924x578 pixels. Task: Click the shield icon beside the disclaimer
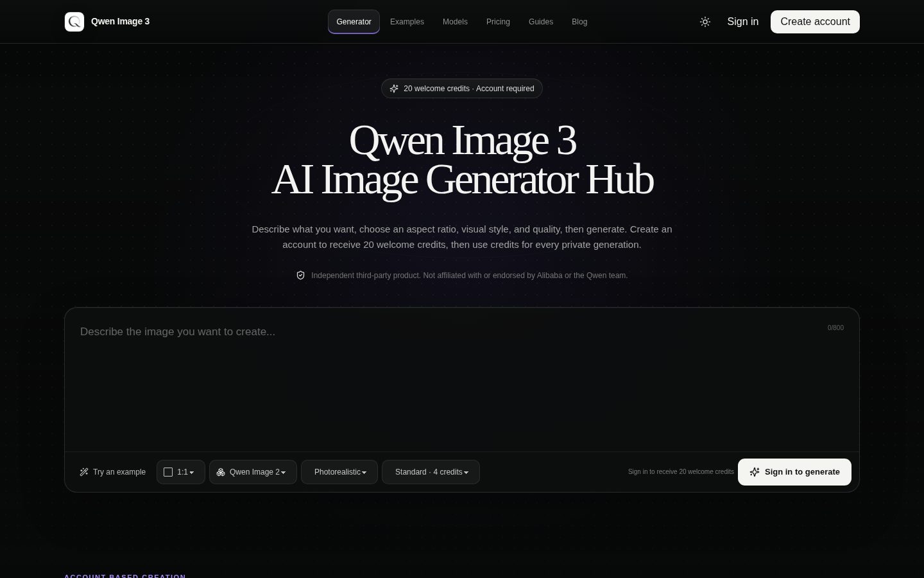click(x=300, y=276)
